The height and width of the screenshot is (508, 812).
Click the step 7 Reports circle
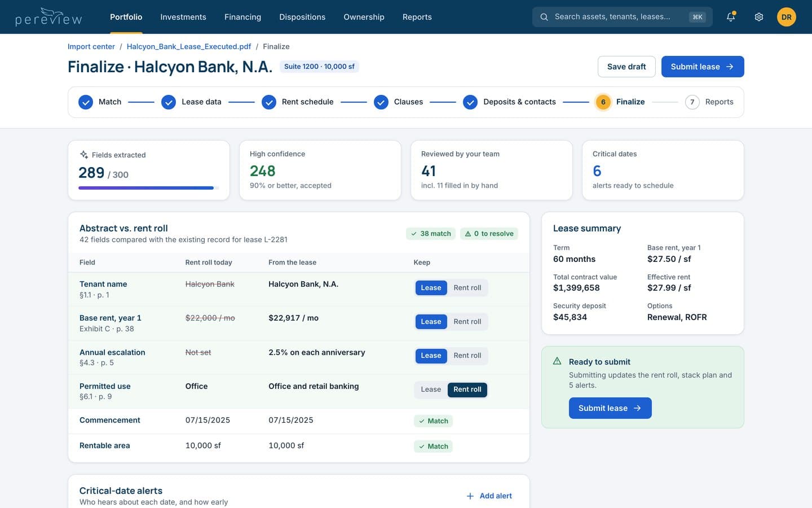coord(692,102)
